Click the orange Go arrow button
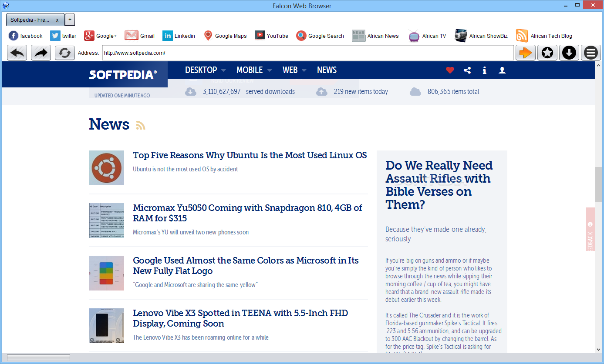This screenshot has width=604, height=364. [x=526, y=53]
